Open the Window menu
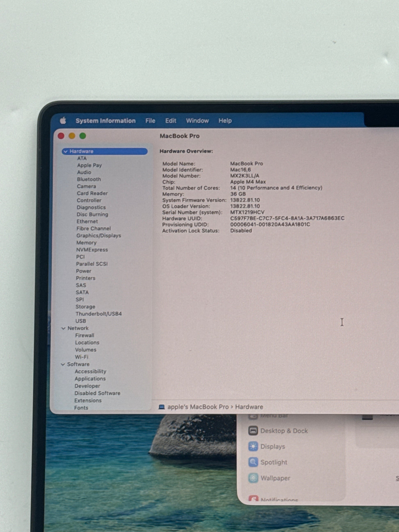The width and height of the screenshot is (399, 532). [197, 121]
